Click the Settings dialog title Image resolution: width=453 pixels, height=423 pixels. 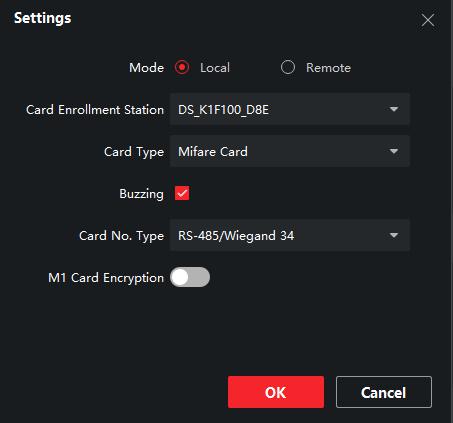coord(43,18)
